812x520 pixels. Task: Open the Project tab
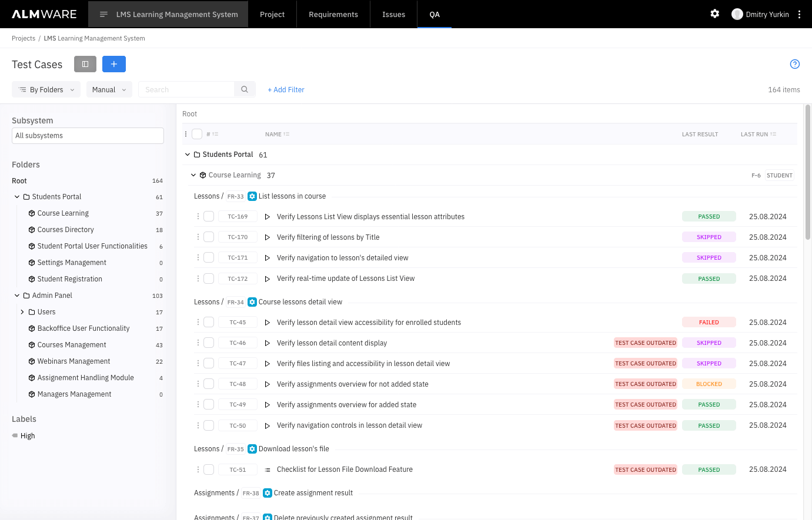[272, 14]
